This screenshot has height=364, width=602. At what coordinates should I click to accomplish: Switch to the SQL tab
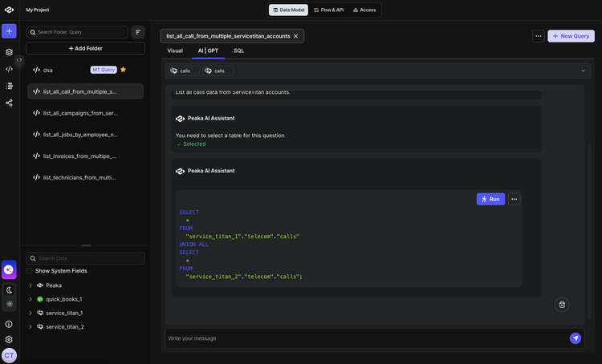click(238, 51)
